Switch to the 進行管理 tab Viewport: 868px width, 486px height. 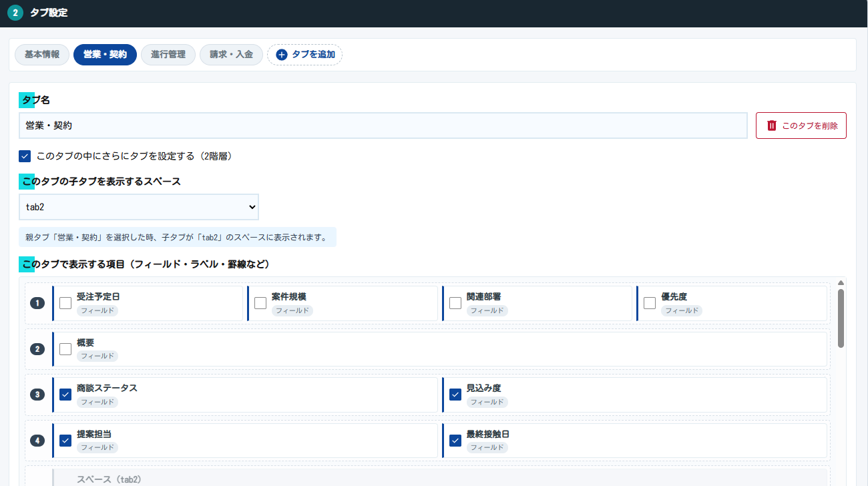tap(168, 55)
